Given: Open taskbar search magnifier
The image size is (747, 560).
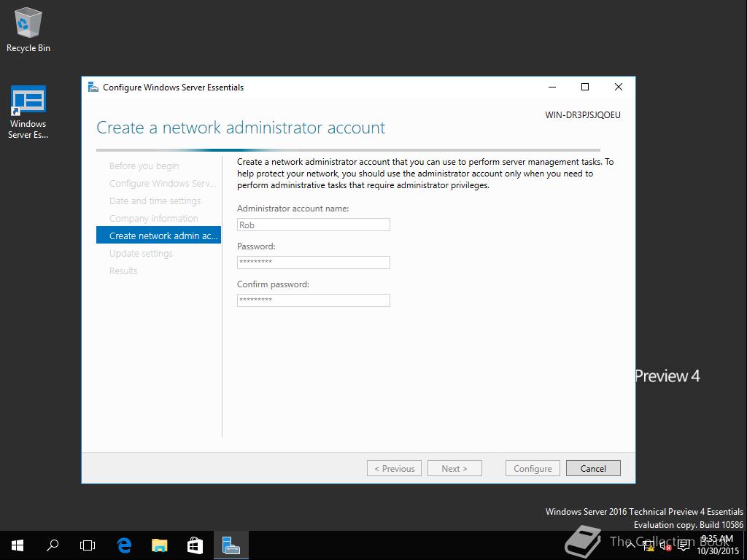Looking at the screenshot, I should pyautogui.click(x=53, y=545).
